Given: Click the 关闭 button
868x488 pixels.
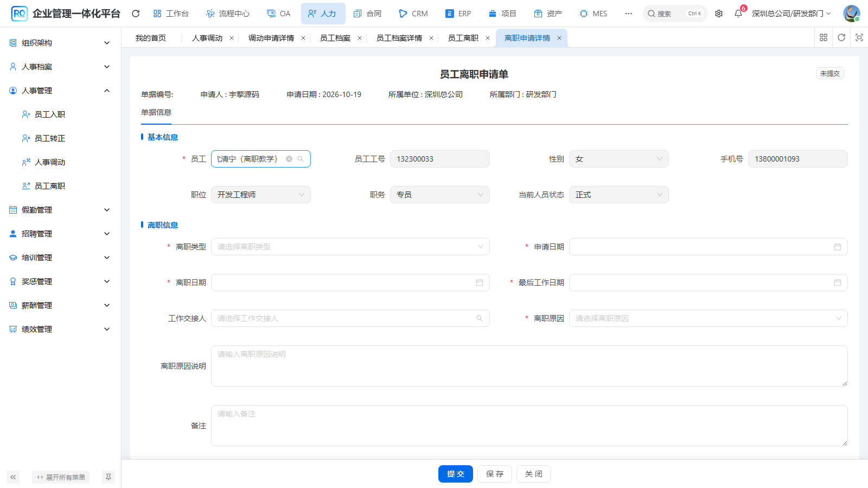Looking at the screenshot, I should click(x=534, y=474).
